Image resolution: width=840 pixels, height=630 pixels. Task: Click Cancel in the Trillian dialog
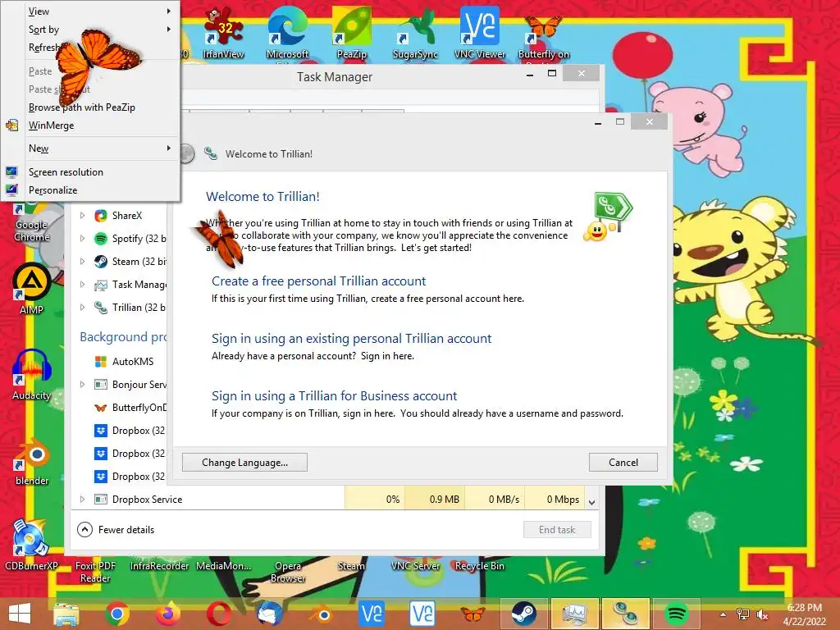pyautogui.click(x=623, y=463)
